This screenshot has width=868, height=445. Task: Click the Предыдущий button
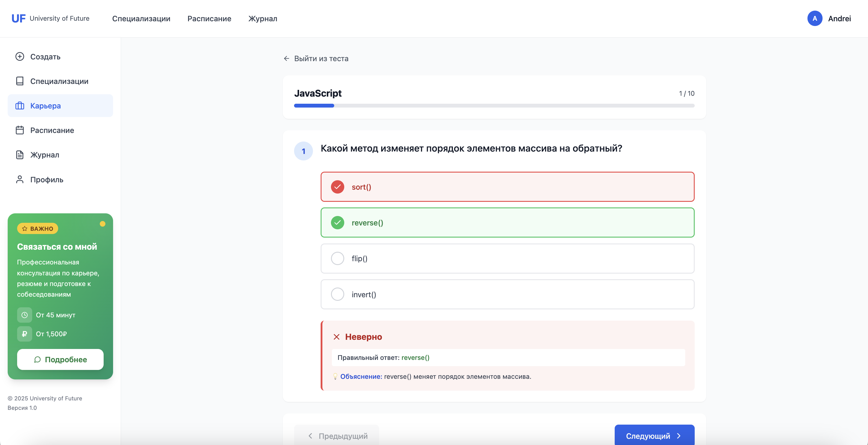[x=337, y=436]
